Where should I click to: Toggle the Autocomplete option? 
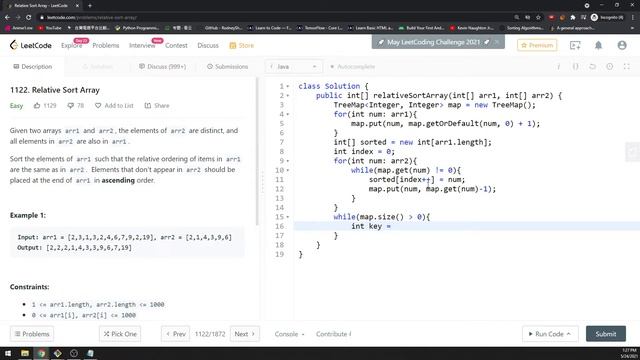tap(353, 67)
